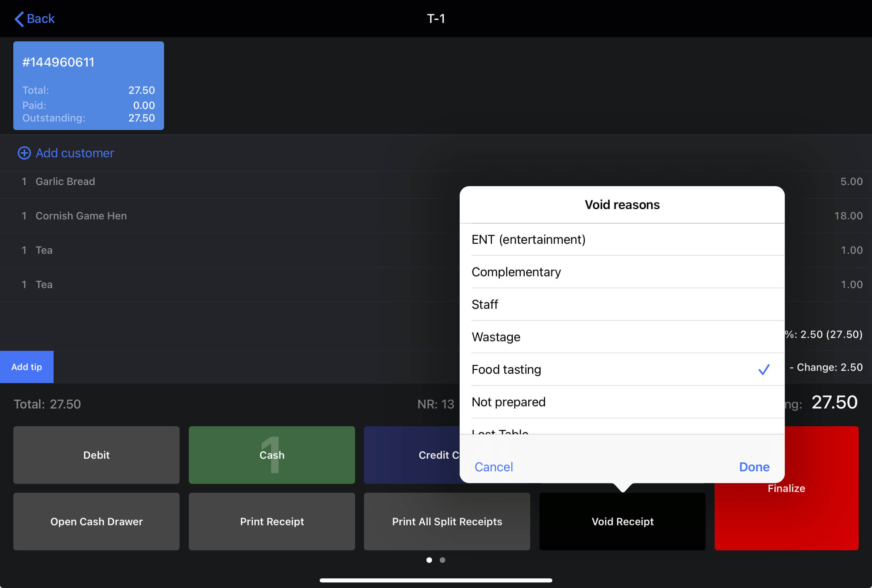Choose Cash payment button

[x=272, y=455]
